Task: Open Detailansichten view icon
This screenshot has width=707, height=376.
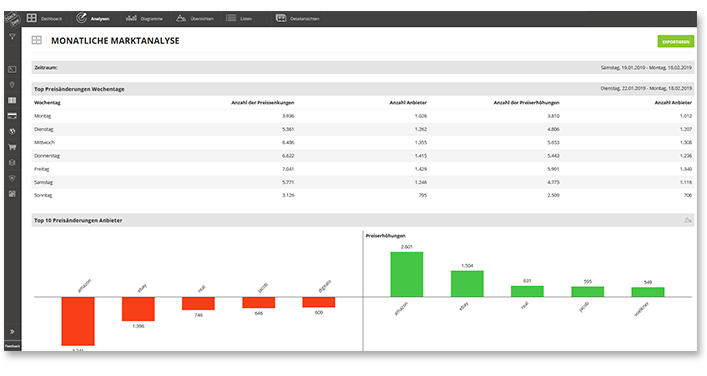Action: tap(281, 18)
